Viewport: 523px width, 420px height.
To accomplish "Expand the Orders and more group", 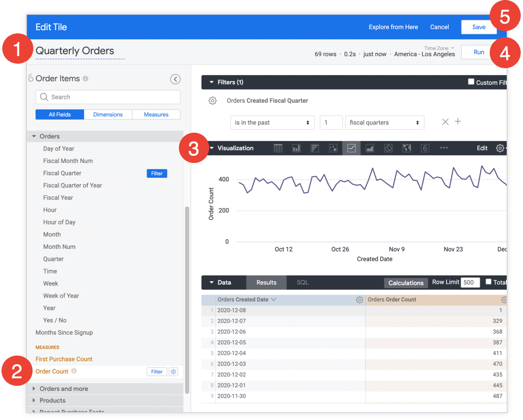I will tap(34, 389).
